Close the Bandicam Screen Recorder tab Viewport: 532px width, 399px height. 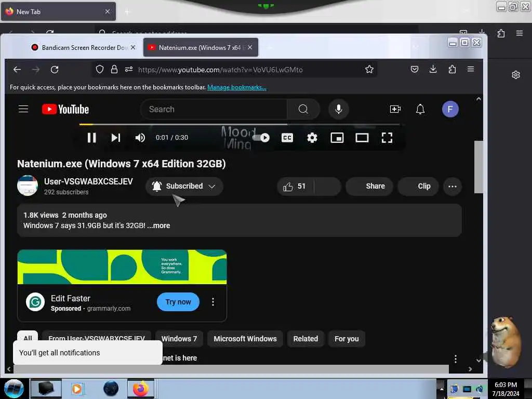(133, 47)
